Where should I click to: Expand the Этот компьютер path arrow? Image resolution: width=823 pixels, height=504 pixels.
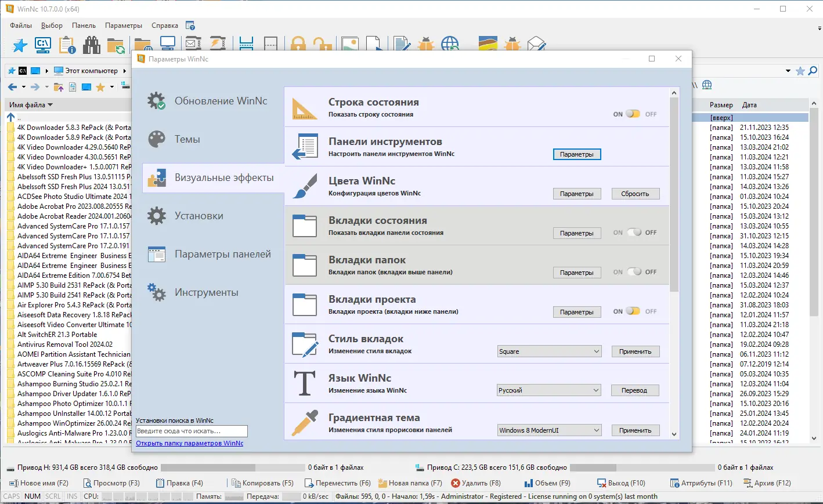coord(124,71)
